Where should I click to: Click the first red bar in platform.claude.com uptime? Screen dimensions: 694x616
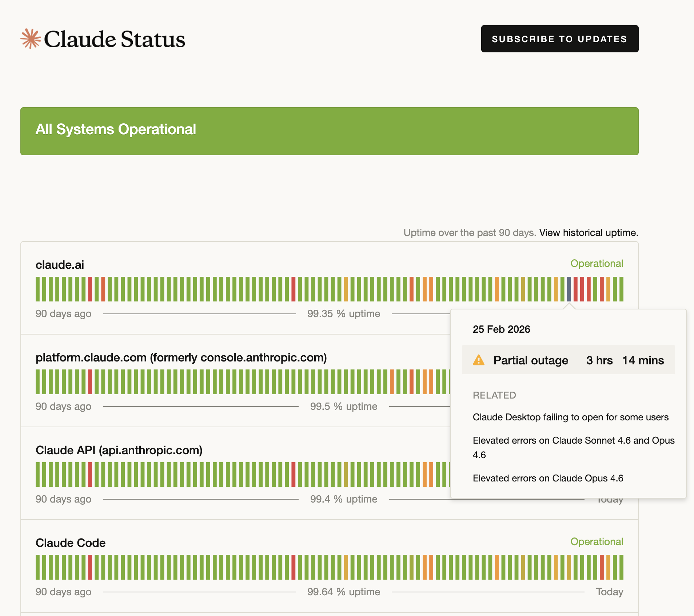(90, 382)
